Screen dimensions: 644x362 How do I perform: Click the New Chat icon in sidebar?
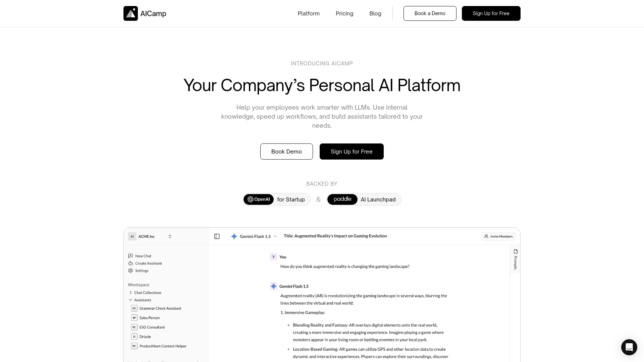(131, 256)
